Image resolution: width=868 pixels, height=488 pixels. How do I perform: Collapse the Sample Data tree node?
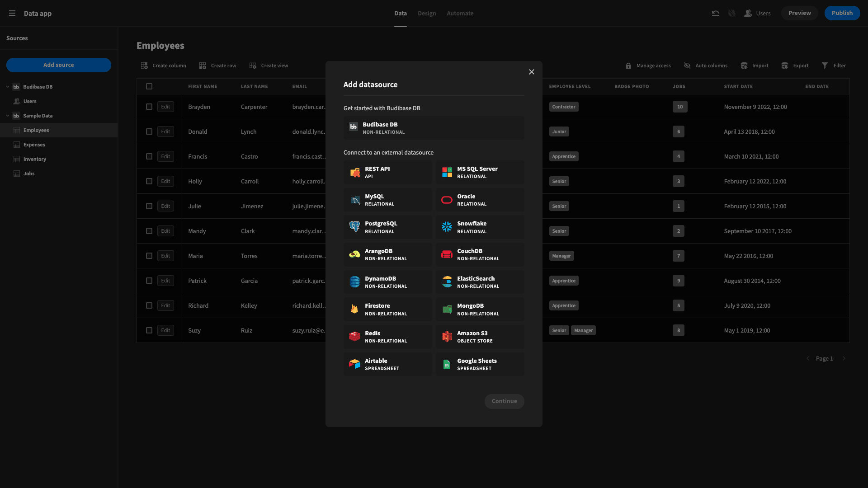(x=8, y=116)
